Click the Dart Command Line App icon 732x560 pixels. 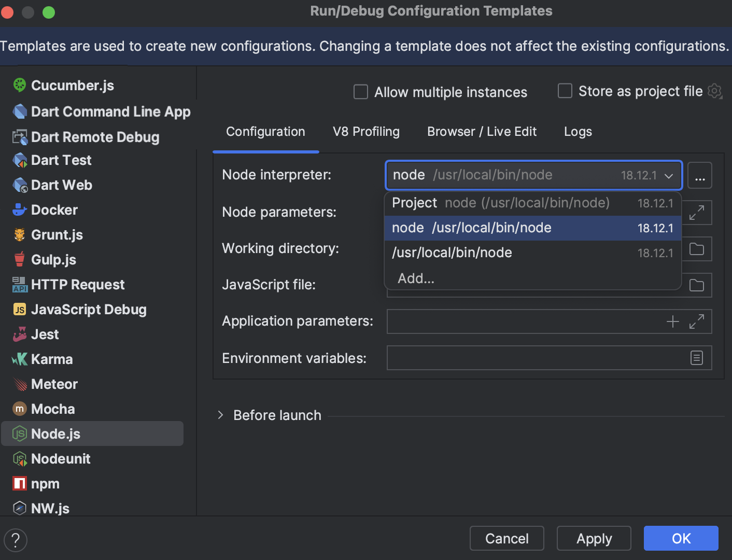[x=20, y=111]
